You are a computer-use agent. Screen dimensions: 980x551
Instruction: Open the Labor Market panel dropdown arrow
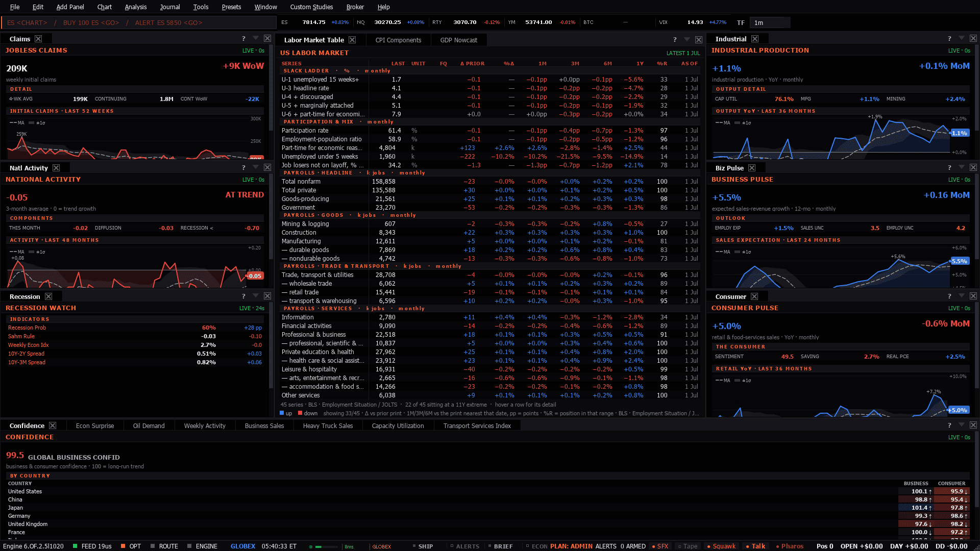coord(687,40)
